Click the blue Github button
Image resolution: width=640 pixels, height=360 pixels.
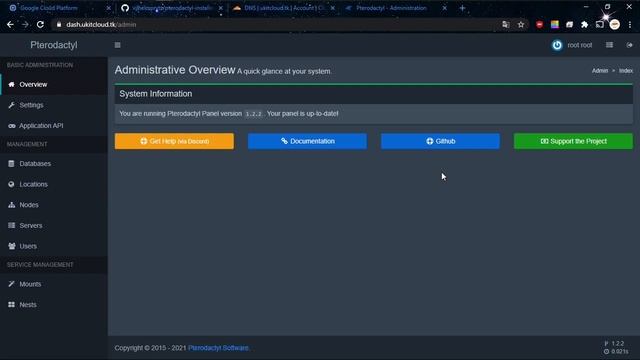click(x=440, y=141)
